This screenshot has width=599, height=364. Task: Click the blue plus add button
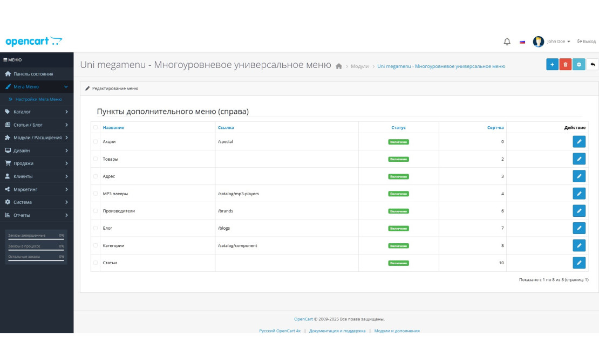[552, 65]
